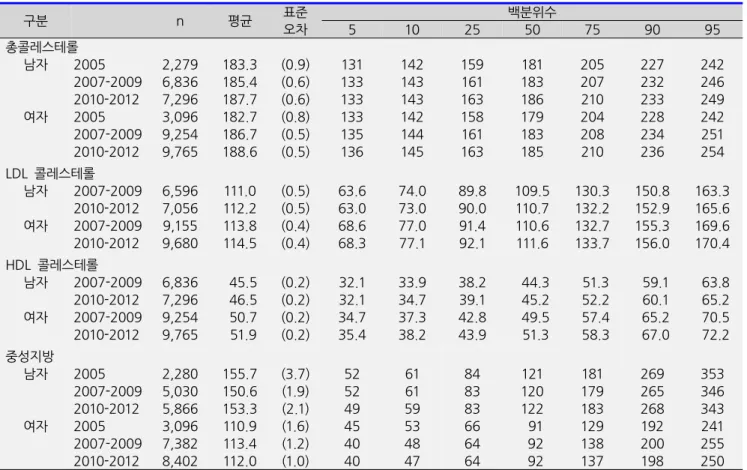Click the LDL percentile value 109.5
Image resolution: width=747 pixels, height=470 pixels.
click(532, 191)
